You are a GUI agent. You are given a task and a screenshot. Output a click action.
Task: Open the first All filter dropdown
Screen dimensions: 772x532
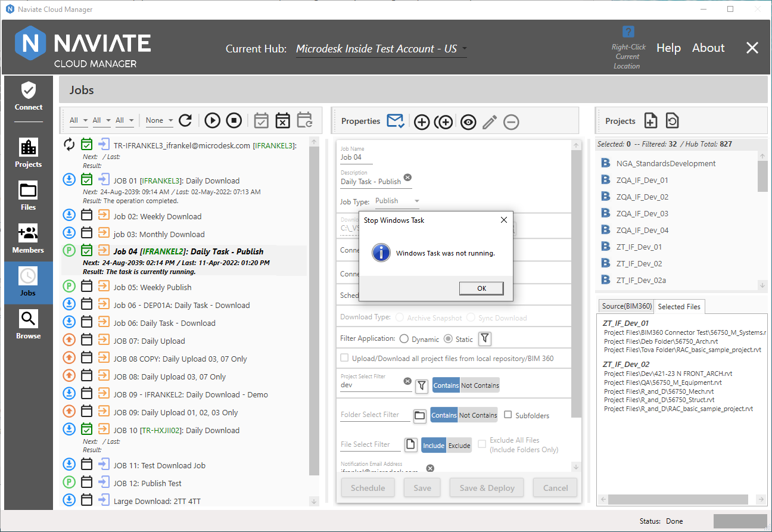tap(79, 120)
